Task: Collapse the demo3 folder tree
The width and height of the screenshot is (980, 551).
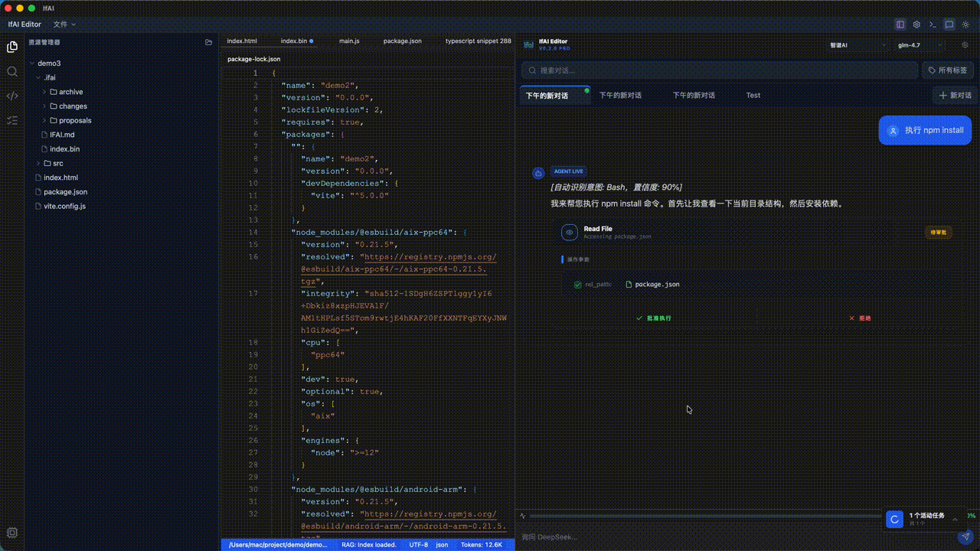Action: pos(34,63)
